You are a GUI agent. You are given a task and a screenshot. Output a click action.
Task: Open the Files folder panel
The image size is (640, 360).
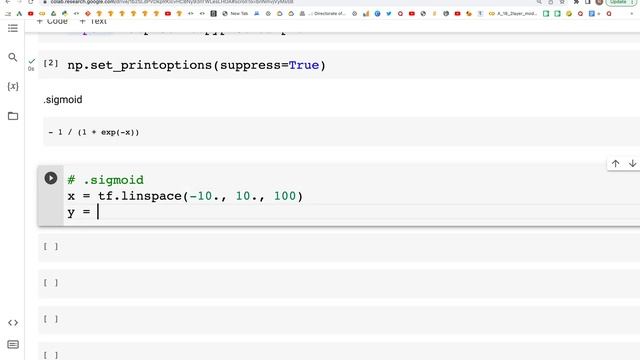point(13,116)
